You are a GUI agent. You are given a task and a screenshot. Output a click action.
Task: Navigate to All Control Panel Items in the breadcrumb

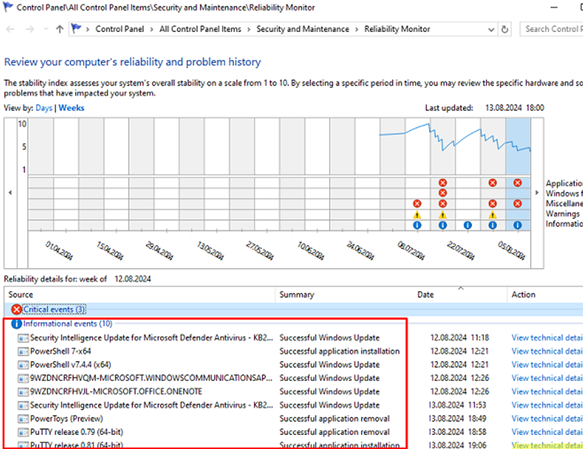coord(200,29)
